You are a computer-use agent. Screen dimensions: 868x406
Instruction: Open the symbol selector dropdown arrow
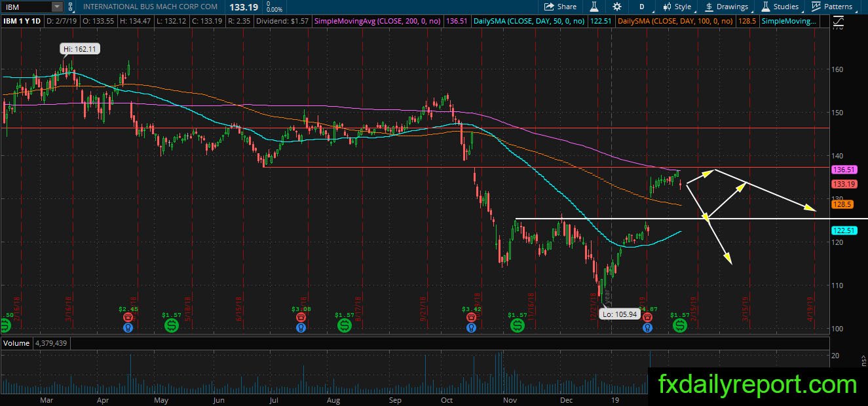58,7
